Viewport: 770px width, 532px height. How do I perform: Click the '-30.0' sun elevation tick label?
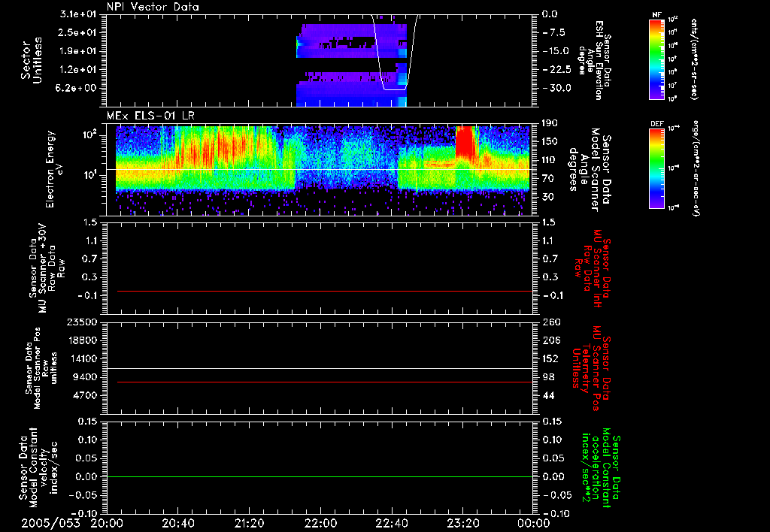pyautogui.click(x=556, y=88)
